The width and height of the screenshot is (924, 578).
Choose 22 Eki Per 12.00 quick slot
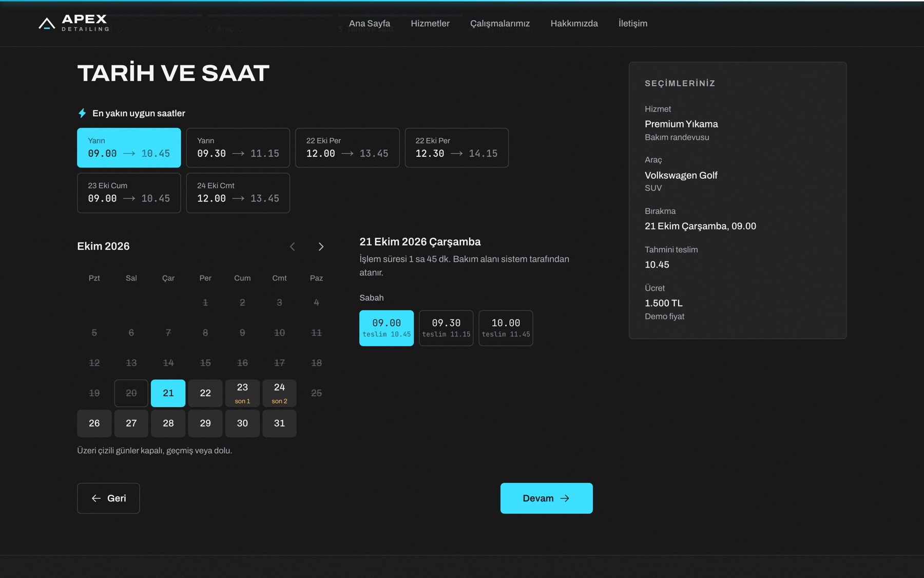(348, 147)
